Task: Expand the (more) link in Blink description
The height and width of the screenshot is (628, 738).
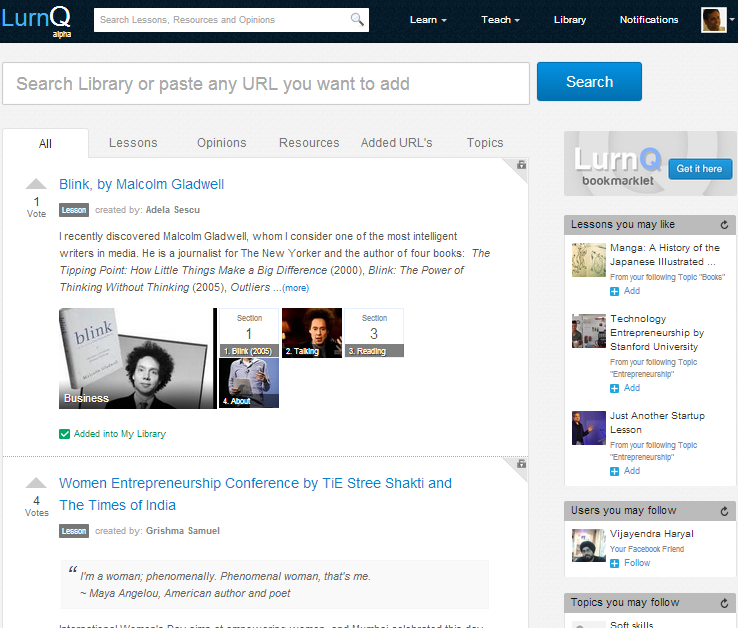Action: pos(296,288)
